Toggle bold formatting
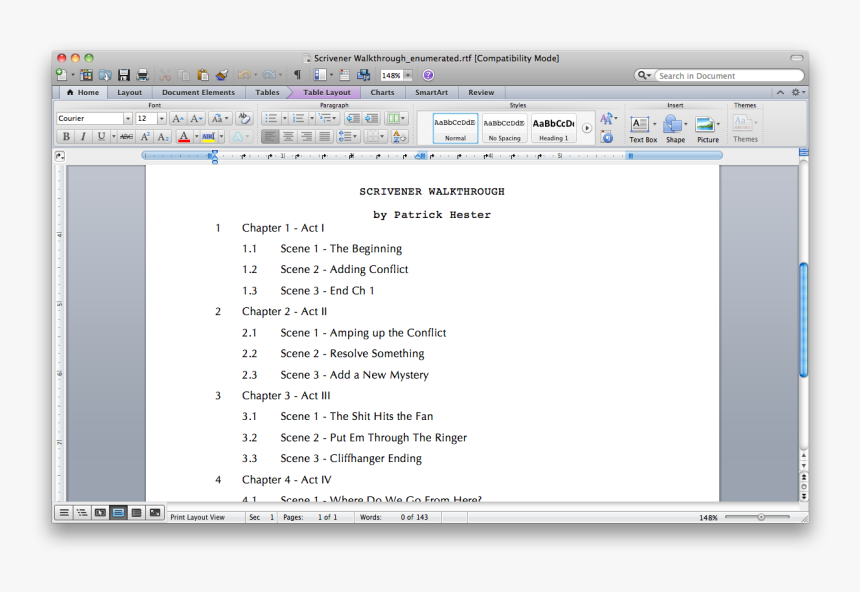The height and width of the screenshot is (592, 860). [x=65, y=136]
